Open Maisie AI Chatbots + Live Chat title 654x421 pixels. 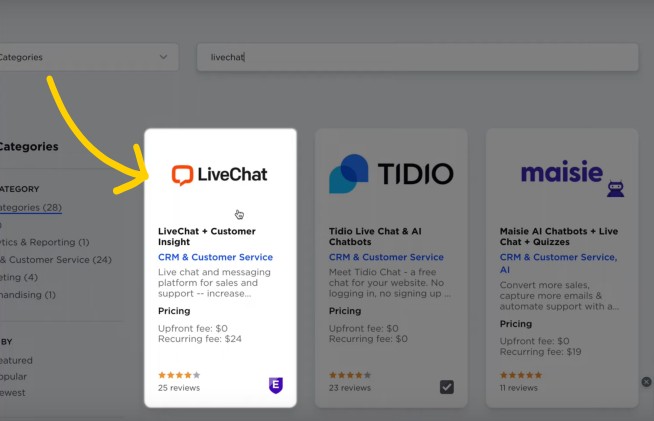click(559, 237)
